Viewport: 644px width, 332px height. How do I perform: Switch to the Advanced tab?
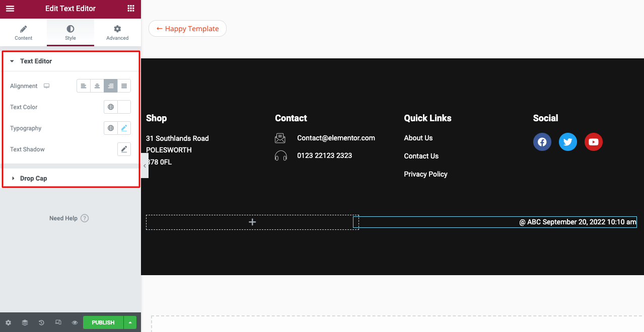[x=117, y=32]
